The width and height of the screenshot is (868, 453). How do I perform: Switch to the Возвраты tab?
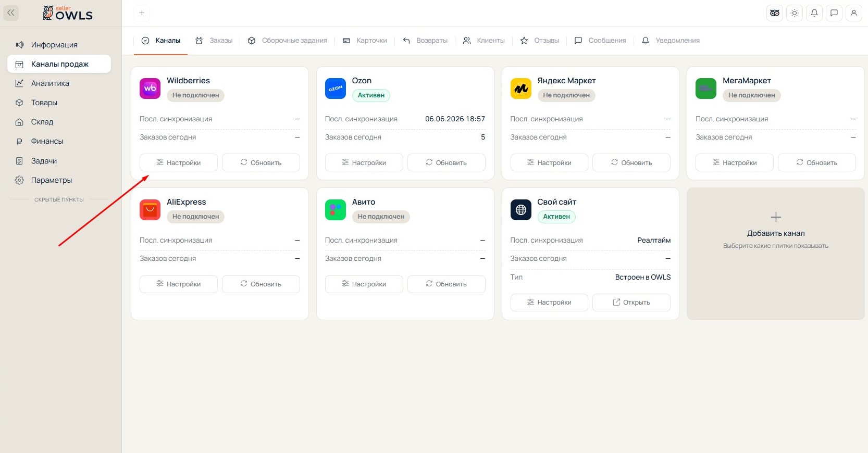tap(425, 41)
